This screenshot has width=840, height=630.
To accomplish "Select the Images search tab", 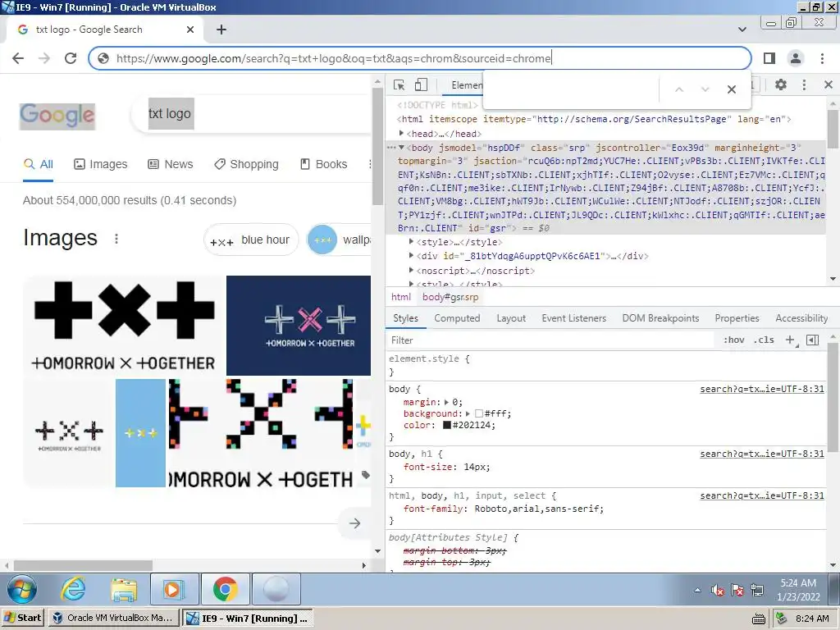I will pyautogui.click(x=101, y=164).
